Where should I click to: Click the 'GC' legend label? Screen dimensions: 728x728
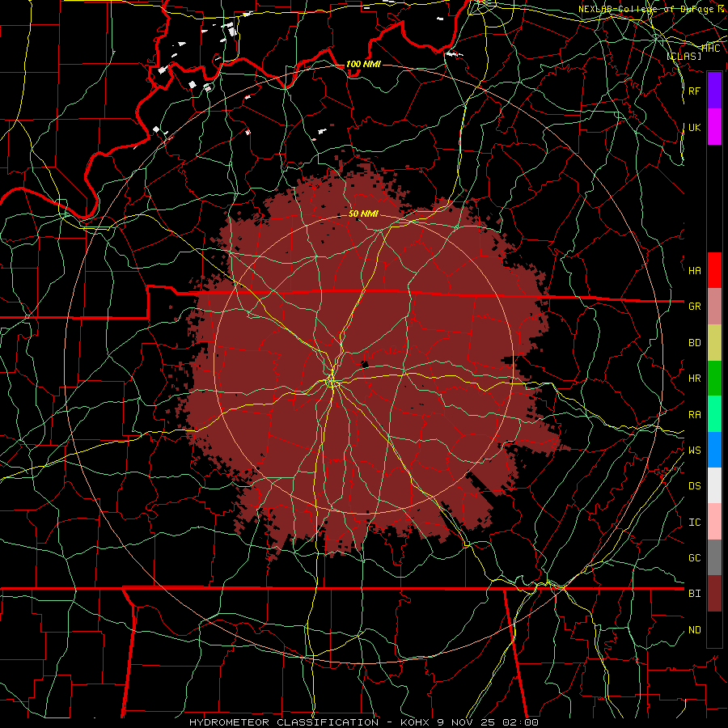point(694,558)
